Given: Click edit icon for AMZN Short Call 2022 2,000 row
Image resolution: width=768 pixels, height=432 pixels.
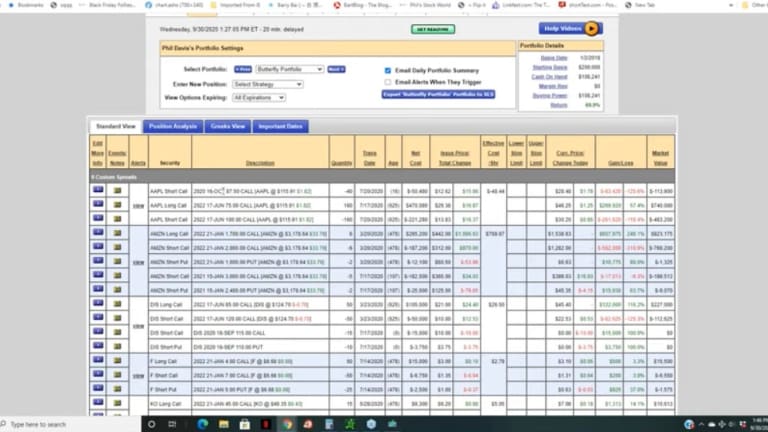Looking at the screenshot, I should [x=98, y=246].
